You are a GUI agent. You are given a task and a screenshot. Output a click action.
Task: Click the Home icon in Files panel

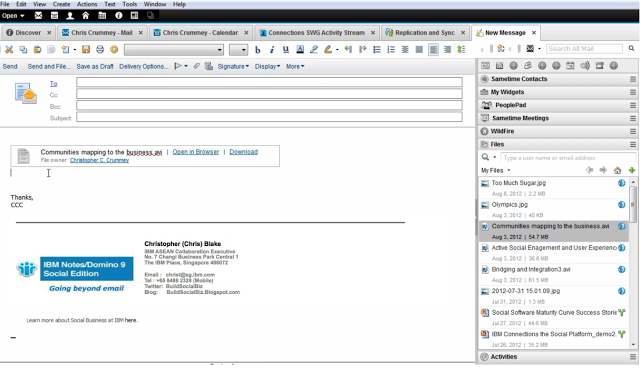(x=617, y=170)
